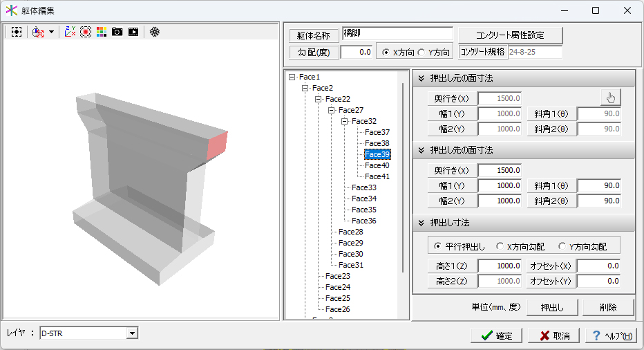
Task: Select Face41 in the tree
Action: 377,176
